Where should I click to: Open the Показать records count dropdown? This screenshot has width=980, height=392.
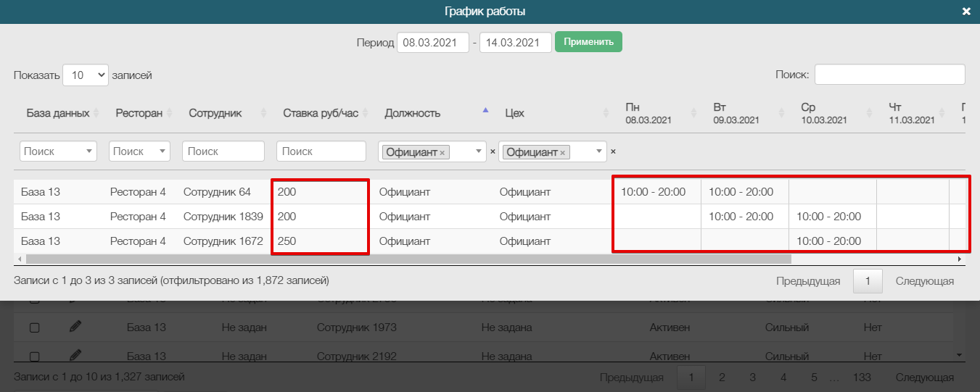tap(85, 75)
